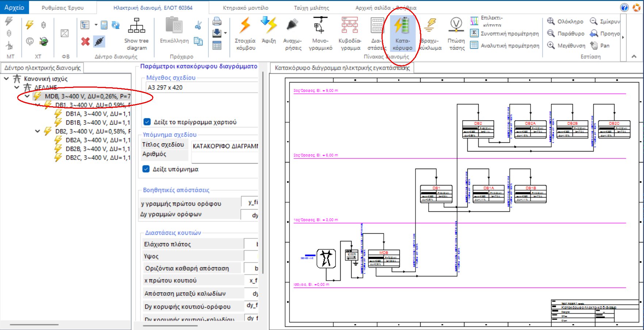644x330 pixels.
Task: Click the blue help question icon
Action: click(x=625, y=7)
